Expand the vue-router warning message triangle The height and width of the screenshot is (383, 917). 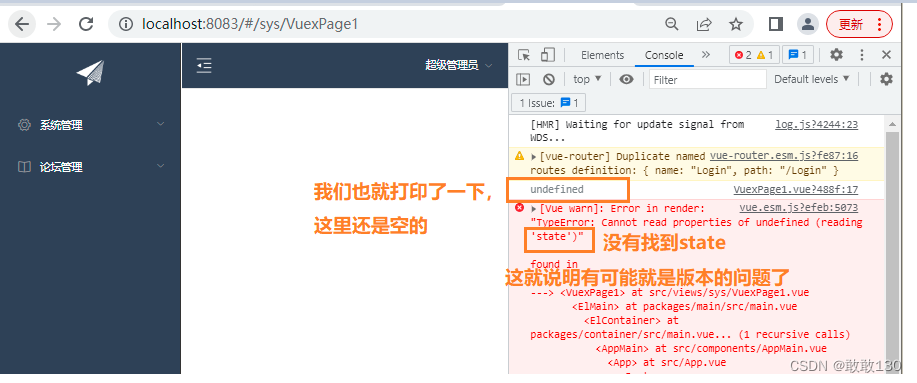click(533, 157)
